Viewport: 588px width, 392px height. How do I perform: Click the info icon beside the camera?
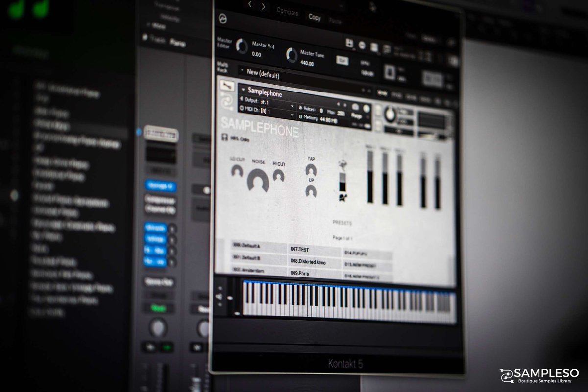click(x=366, y=109)
